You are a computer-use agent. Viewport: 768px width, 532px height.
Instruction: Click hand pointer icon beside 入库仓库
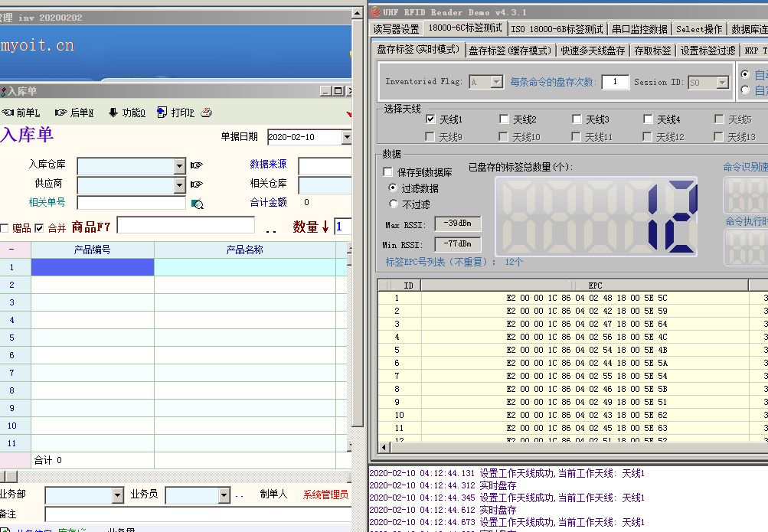click(x=197, y=165)
